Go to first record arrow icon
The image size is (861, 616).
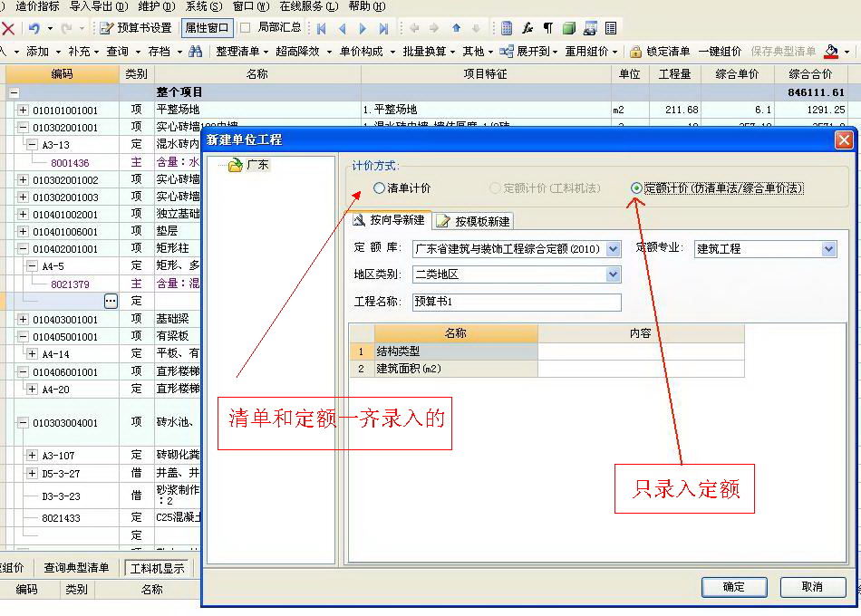point(322,28)
